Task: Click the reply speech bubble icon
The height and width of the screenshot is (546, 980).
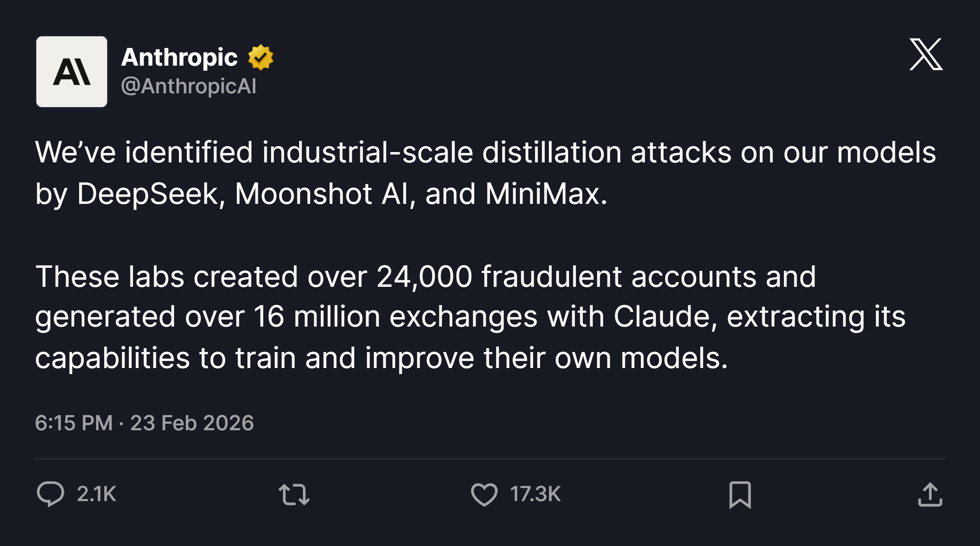Action: pos(51,494)
